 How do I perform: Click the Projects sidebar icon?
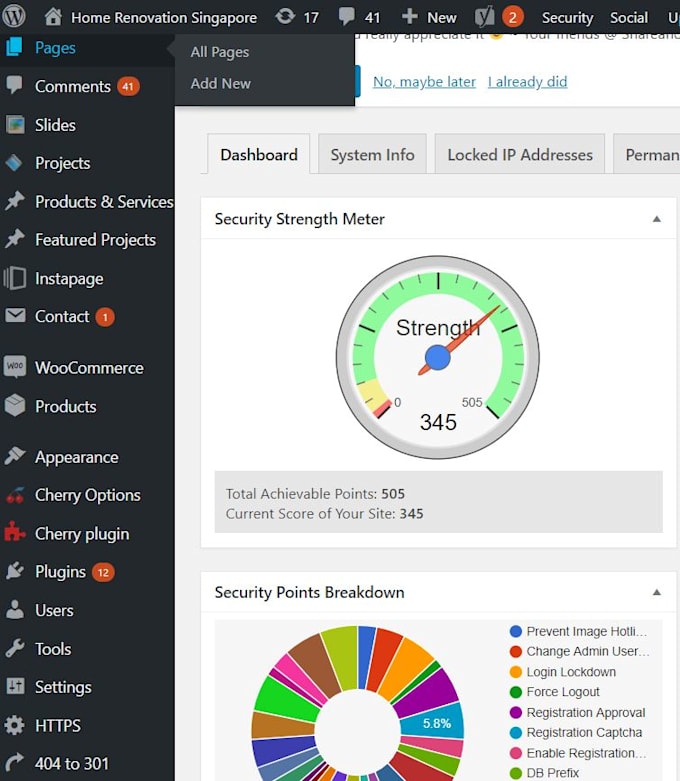pyautogui.click(x=14, y=163)
